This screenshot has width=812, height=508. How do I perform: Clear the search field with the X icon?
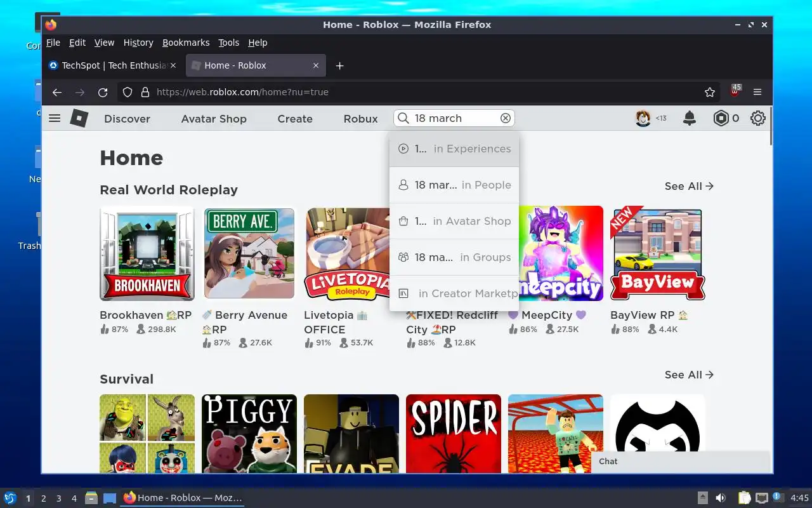point(506,118)
